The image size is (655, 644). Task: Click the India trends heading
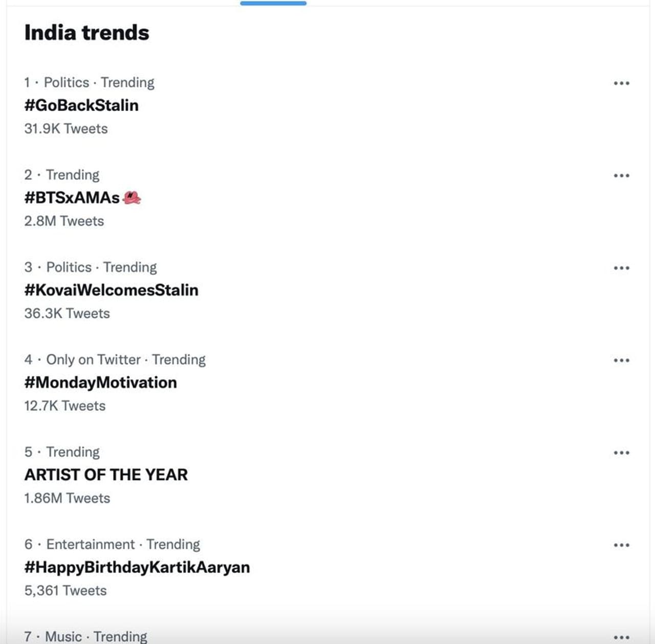tap(86, 33)
